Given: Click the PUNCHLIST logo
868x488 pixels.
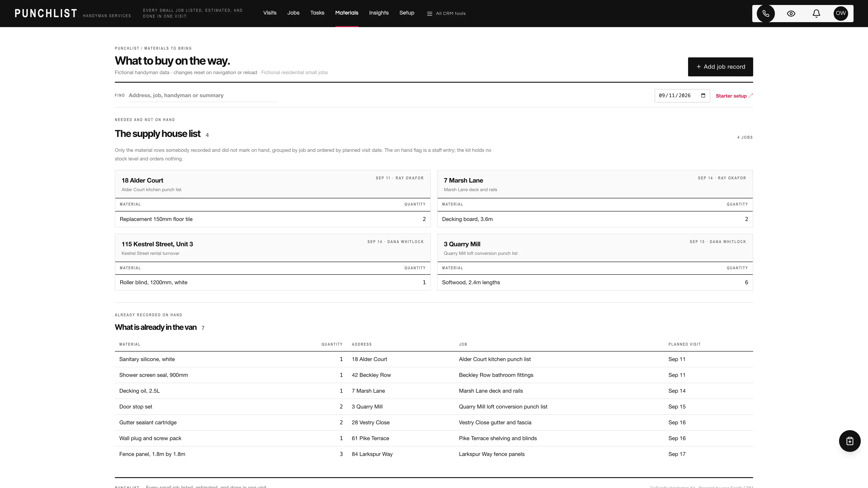Looking at the screenshot, I should tap(46, 14).
